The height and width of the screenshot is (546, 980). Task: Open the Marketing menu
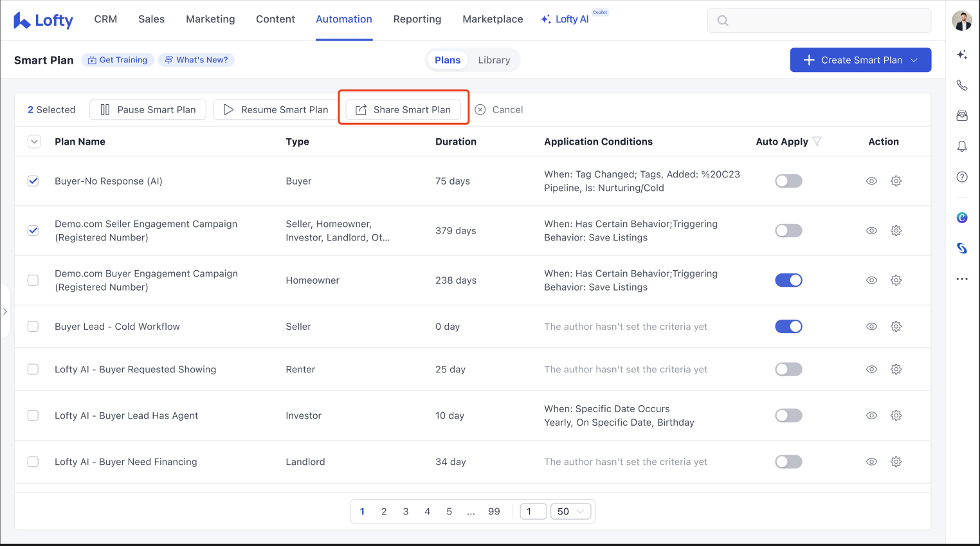(x=210, y=19)
